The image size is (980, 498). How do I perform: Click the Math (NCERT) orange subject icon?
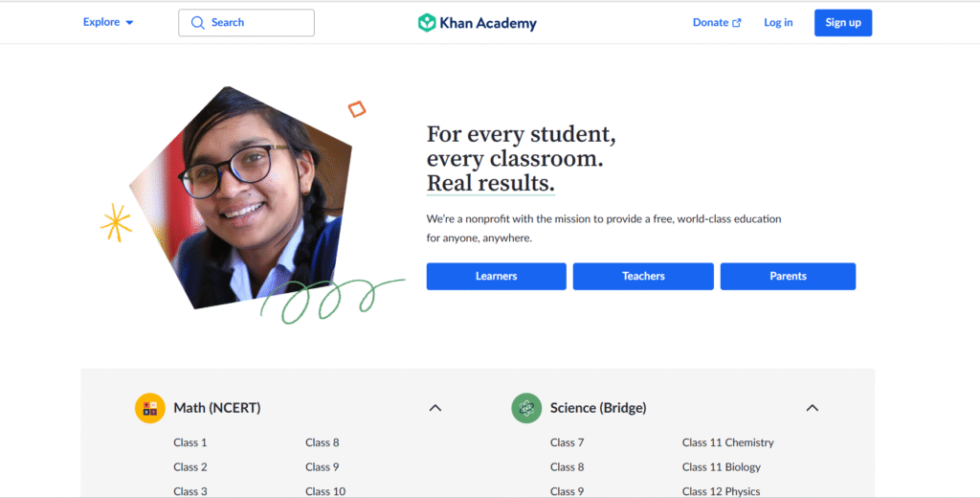coord(150,408)
